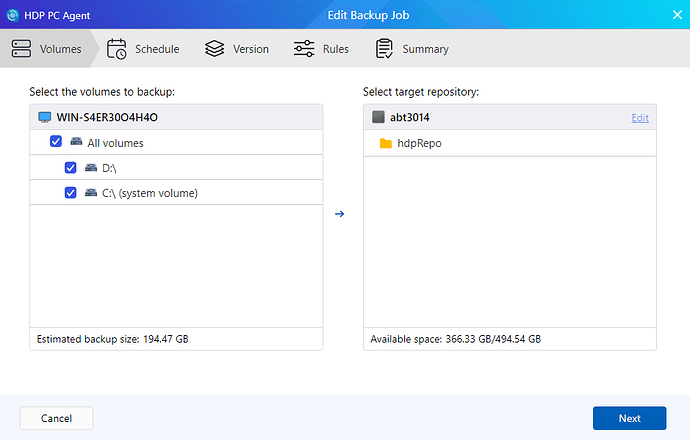Click the Volumes step disk icon
Image resolution: width=690 pixels, height=440 pixels.
point(21,49)
